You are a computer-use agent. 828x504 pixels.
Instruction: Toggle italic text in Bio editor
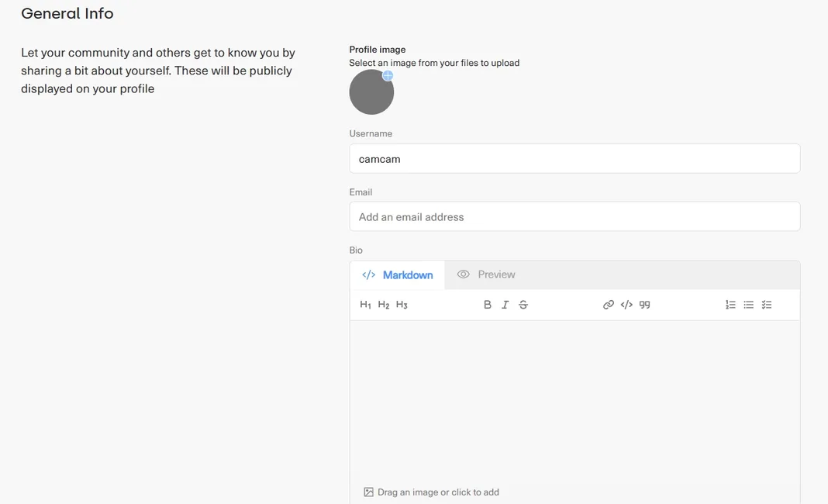pyautogui.click(x=505, y=305)
